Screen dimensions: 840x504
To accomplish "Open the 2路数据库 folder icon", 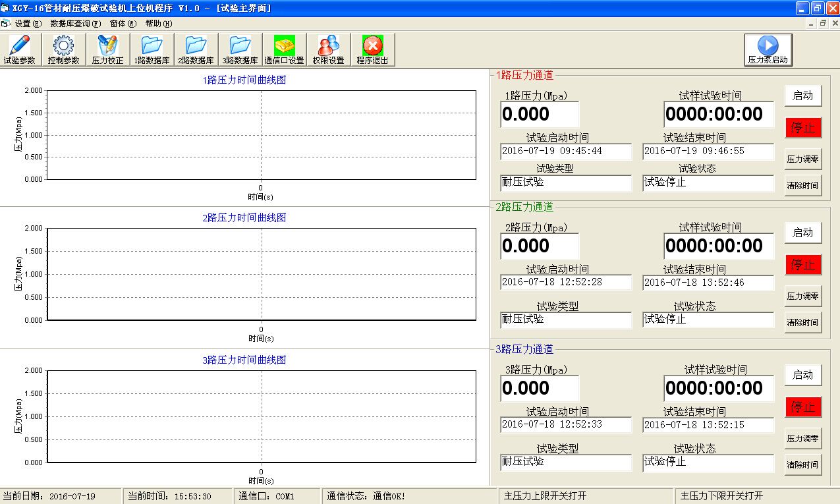I will [x=196, y=49].
